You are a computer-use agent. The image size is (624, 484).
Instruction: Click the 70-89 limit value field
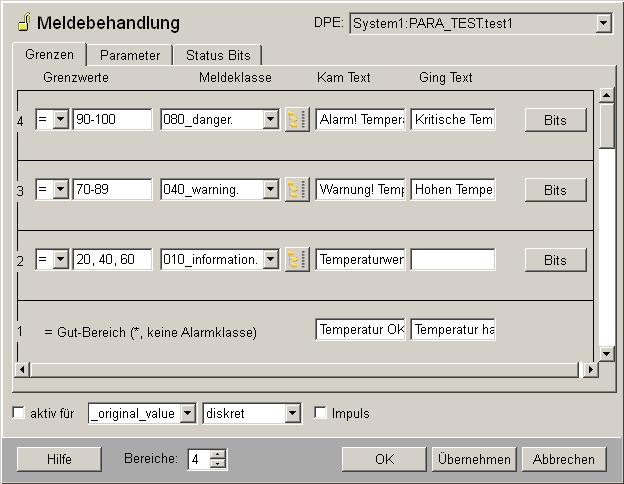coord(112,189)
